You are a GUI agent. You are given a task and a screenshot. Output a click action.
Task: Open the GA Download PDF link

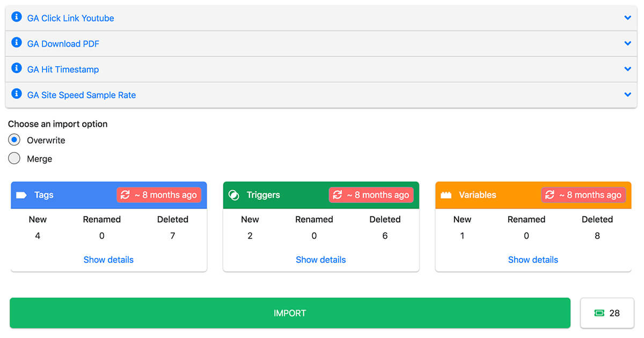pos(63,44)
